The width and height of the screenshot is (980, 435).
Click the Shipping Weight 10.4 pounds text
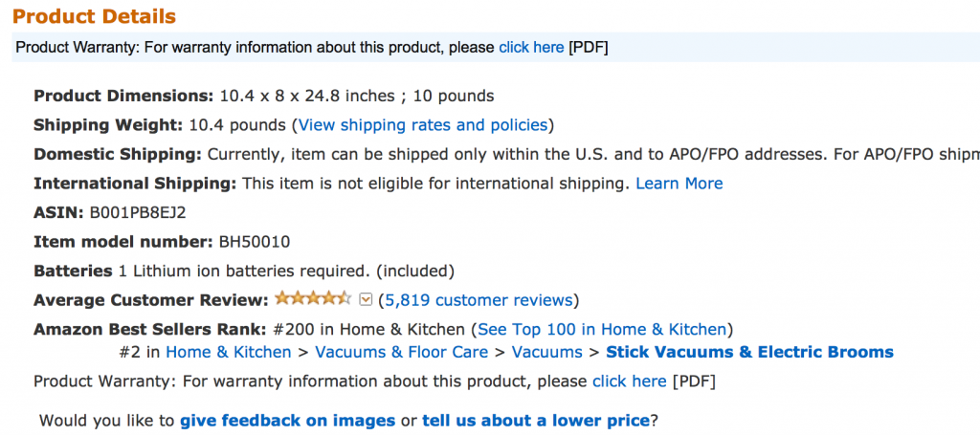[x=237, y=124]
